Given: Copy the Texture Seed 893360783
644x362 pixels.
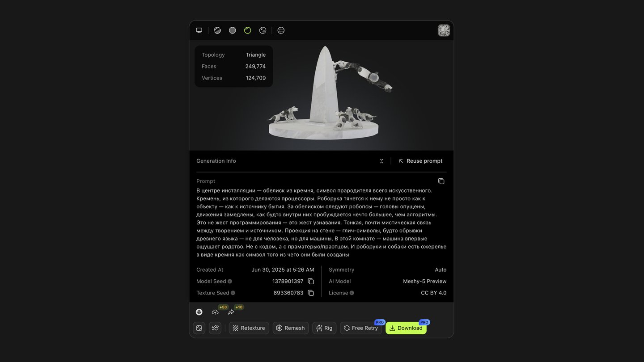Looking at the screenshot, I should [311, 293].
